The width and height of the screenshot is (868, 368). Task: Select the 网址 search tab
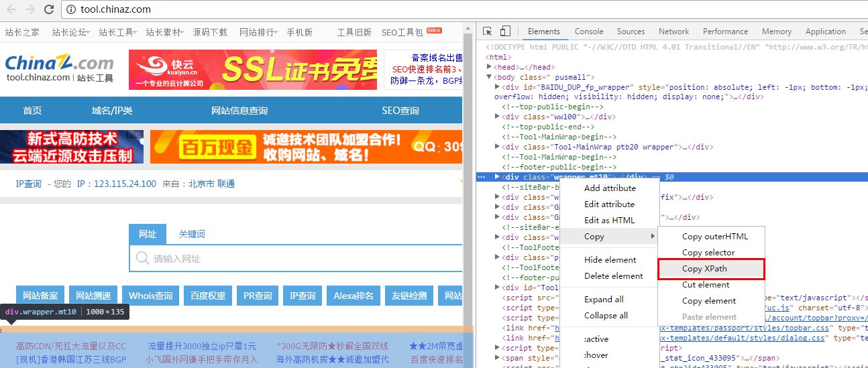tap(148, 234)
